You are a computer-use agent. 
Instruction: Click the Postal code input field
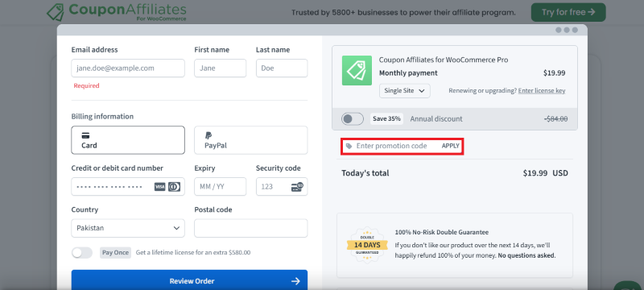[x=251, y=228]
